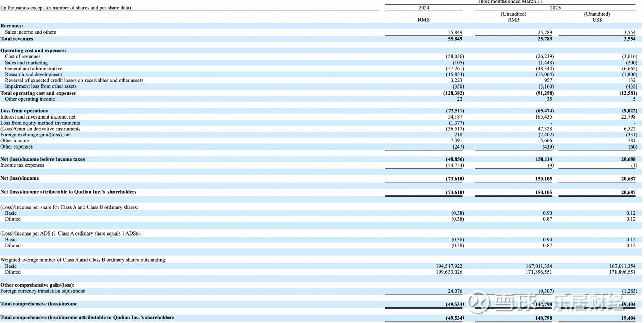Viewport: 644px width, 323px height.
Task: Select the 'Sales and marketing' row label
Action: coord(26,63)
